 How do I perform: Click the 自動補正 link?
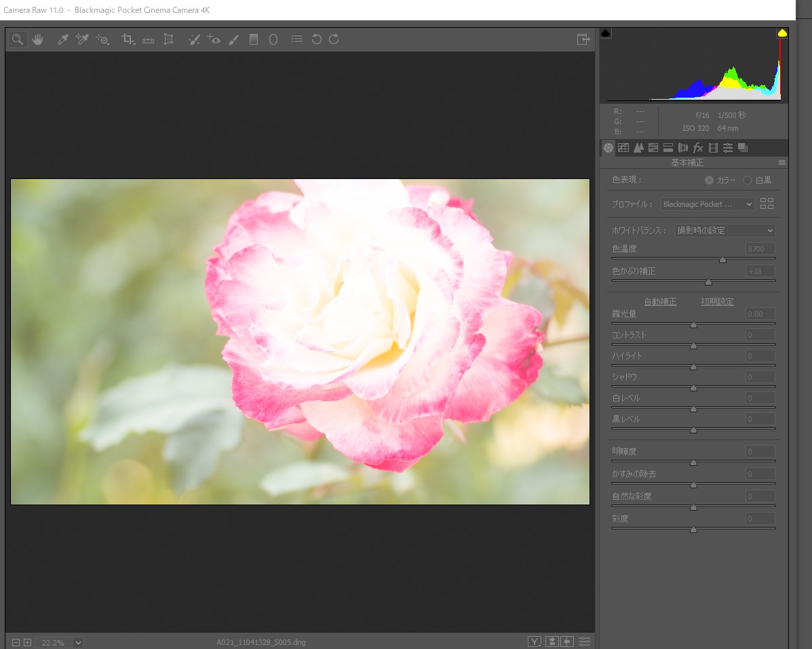(659, 302)
